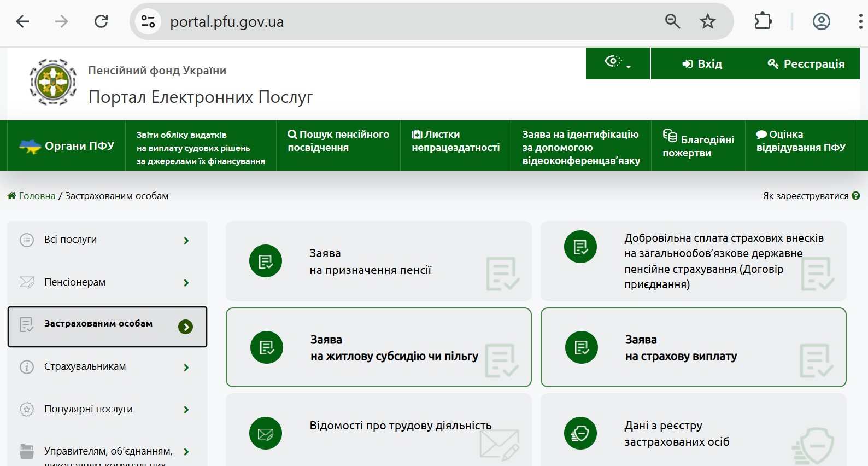
Task: Reload the page with the refresh icon
Action: [x=101, y=22]
